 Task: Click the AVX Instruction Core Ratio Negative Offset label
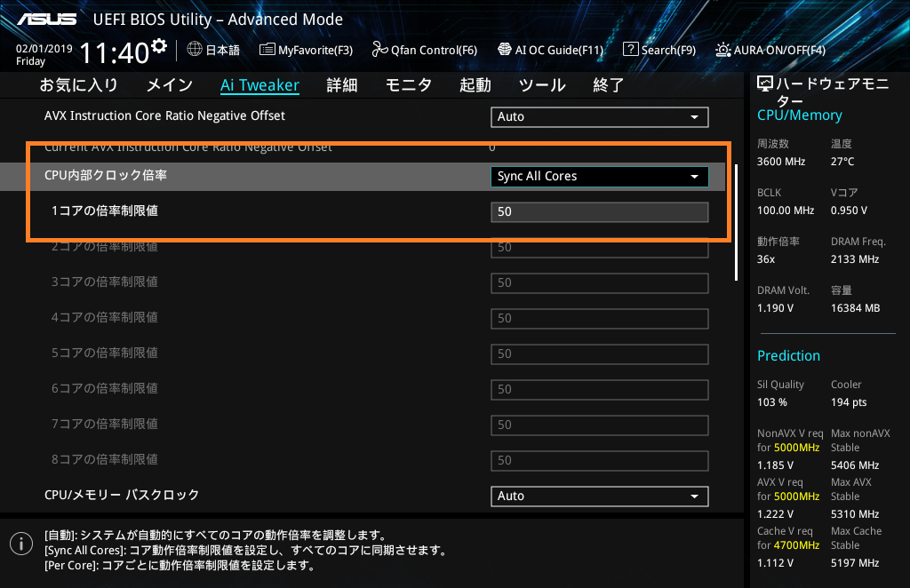coord(164,116)
